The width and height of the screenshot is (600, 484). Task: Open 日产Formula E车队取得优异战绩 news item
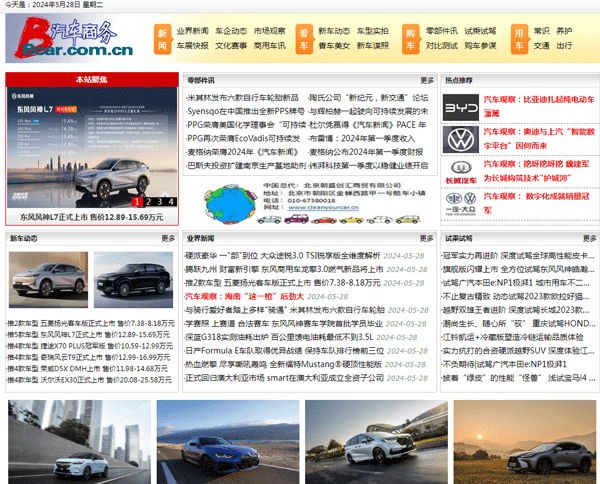coord(284,351)
